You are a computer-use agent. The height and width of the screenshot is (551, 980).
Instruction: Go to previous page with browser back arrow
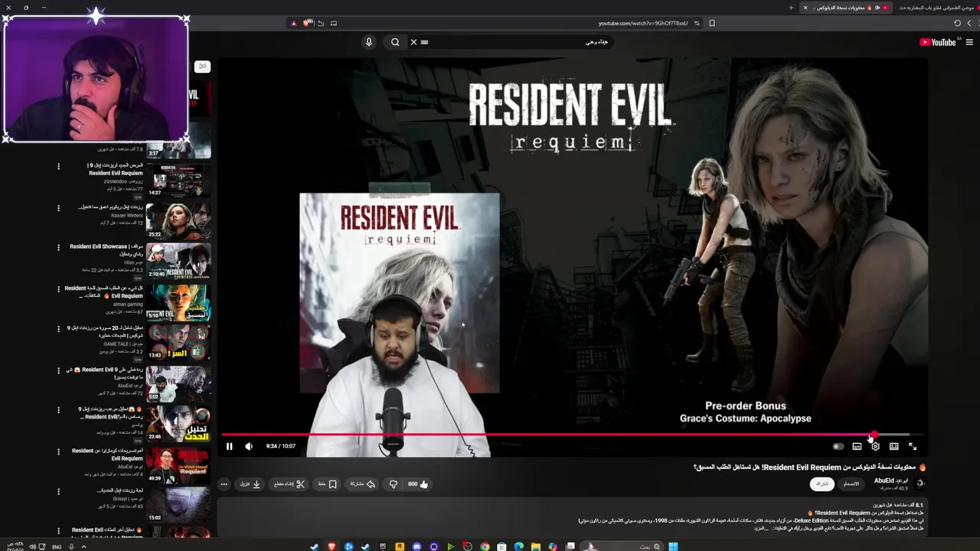[x=969, y=23]
